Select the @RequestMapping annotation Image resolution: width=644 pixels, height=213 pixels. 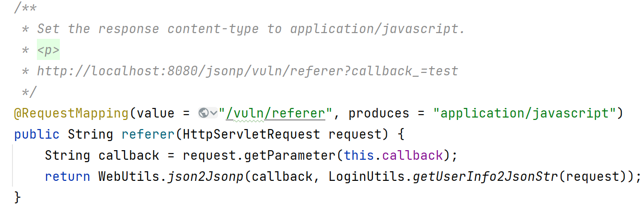click(71, 113)
